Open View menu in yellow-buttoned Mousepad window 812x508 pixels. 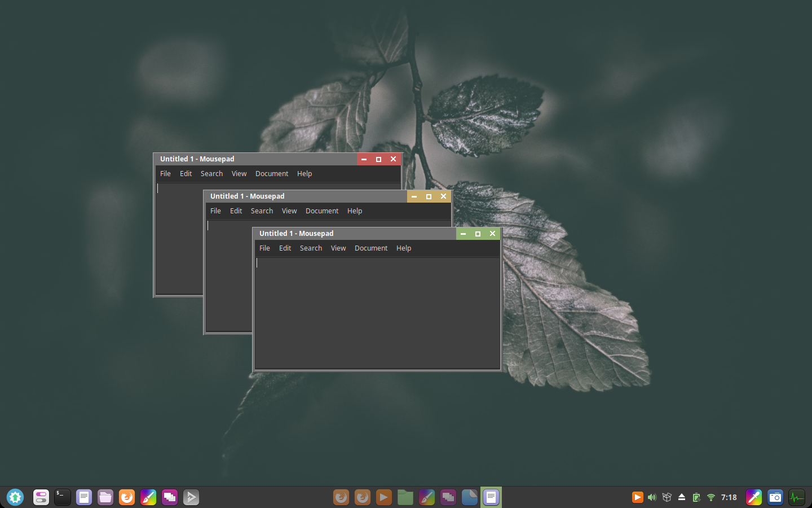tap(289, 211)
